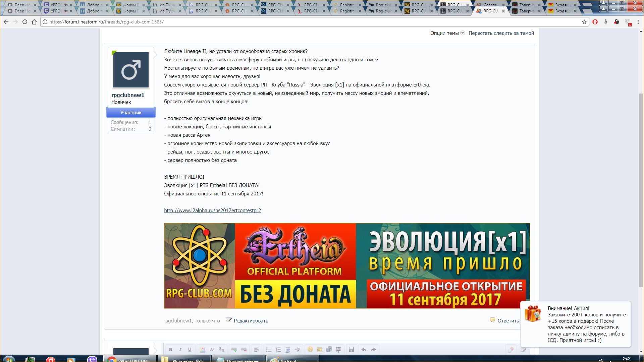The image size is (644, 362).
Task: View the site information icon in the address bar
Action: pyautogui.click(x=45, y=22)
